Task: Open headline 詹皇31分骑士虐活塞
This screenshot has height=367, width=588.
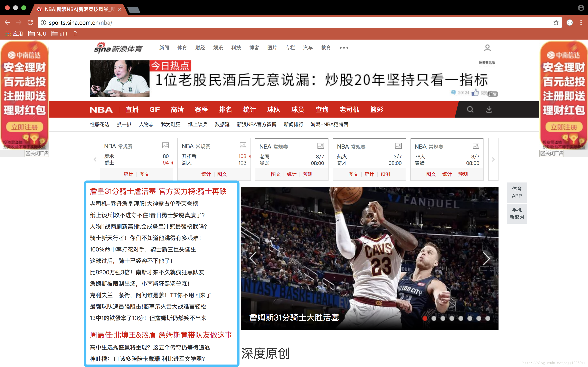Action: (x=123, y=191)
